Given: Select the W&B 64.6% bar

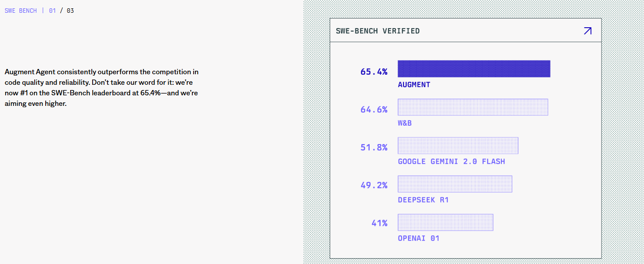Looking at the screenshot, I should click(x=473, y=107).
